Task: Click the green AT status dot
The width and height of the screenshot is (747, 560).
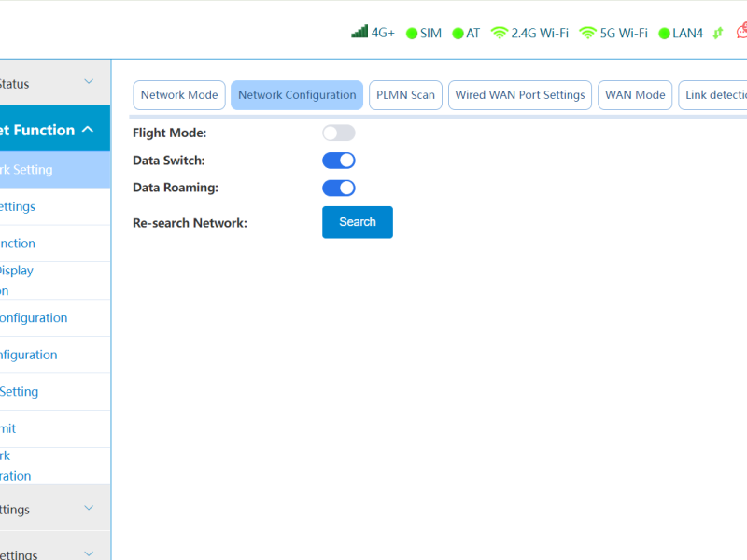Action: pyautogui.click(x=458, y=34)
